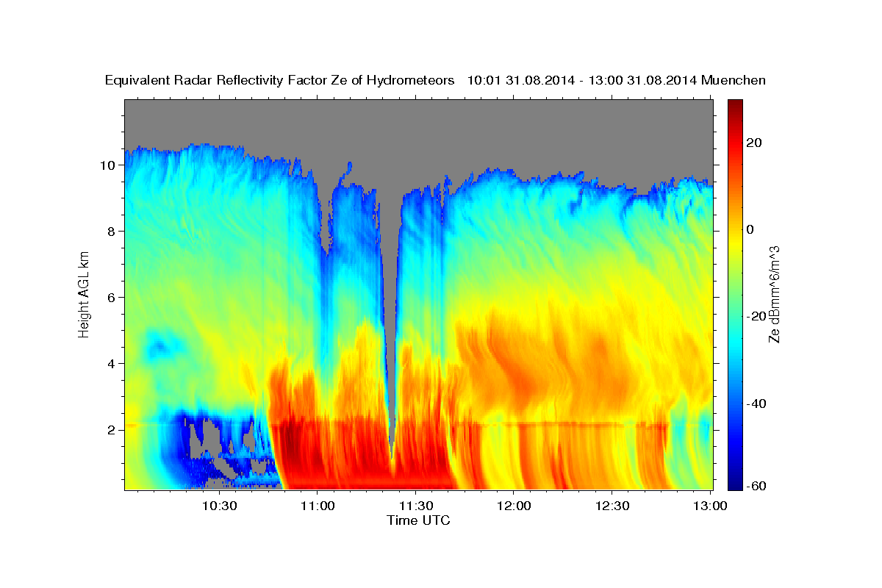The image size is (882, 588).
Task: Click the 12:00 time tick label
Action: click(x=514, y=506)
